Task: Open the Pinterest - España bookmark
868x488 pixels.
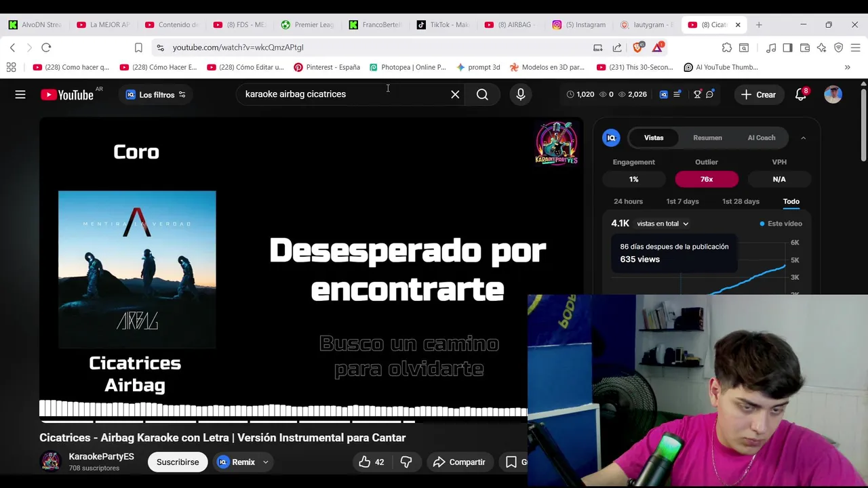Action: pos(327,67)
